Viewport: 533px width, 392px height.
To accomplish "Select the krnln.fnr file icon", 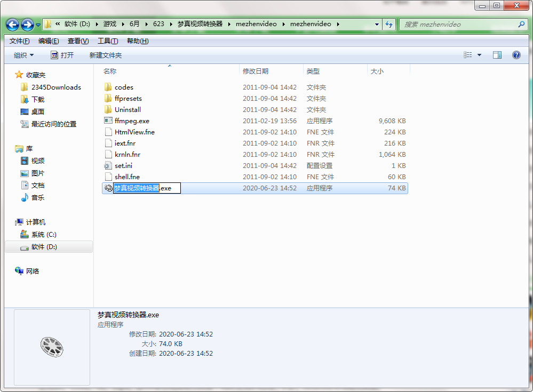I will tap(108, 154).
